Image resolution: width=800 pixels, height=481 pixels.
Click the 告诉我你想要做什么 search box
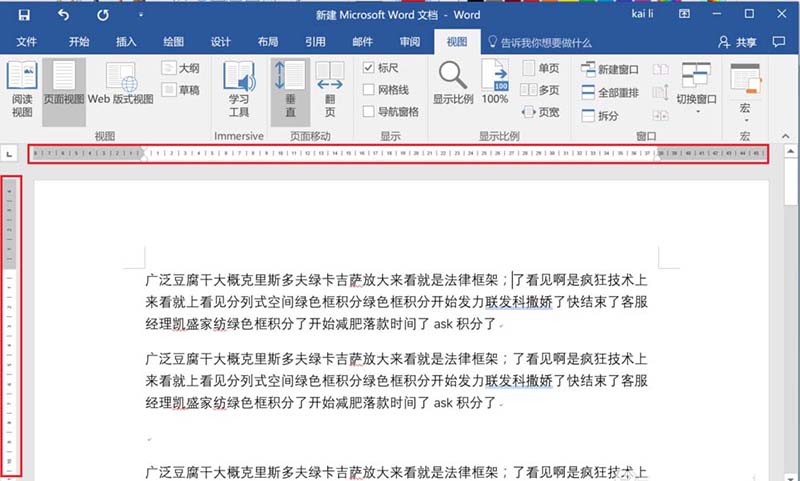click(x=540, y=42)
